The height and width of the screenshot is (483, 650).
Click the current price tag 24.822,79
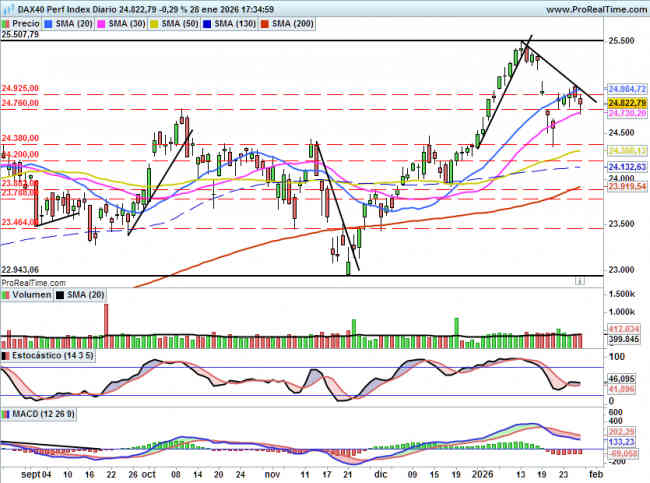627,103
